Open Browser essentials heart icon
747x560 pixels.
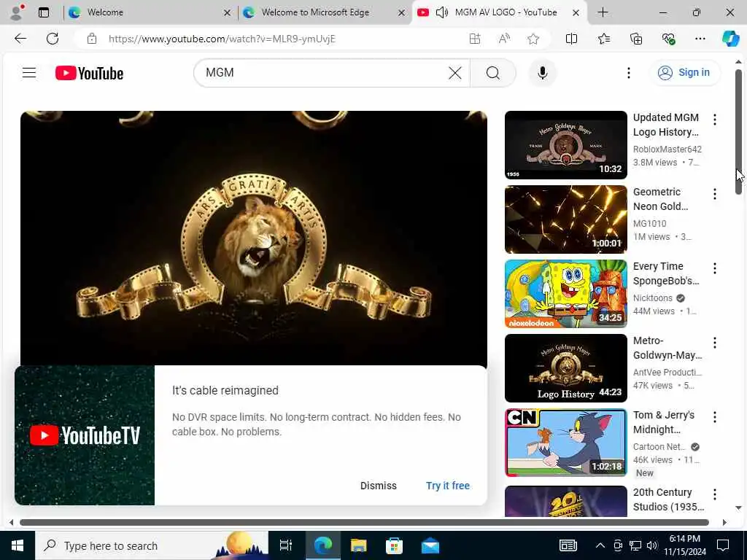668,39
